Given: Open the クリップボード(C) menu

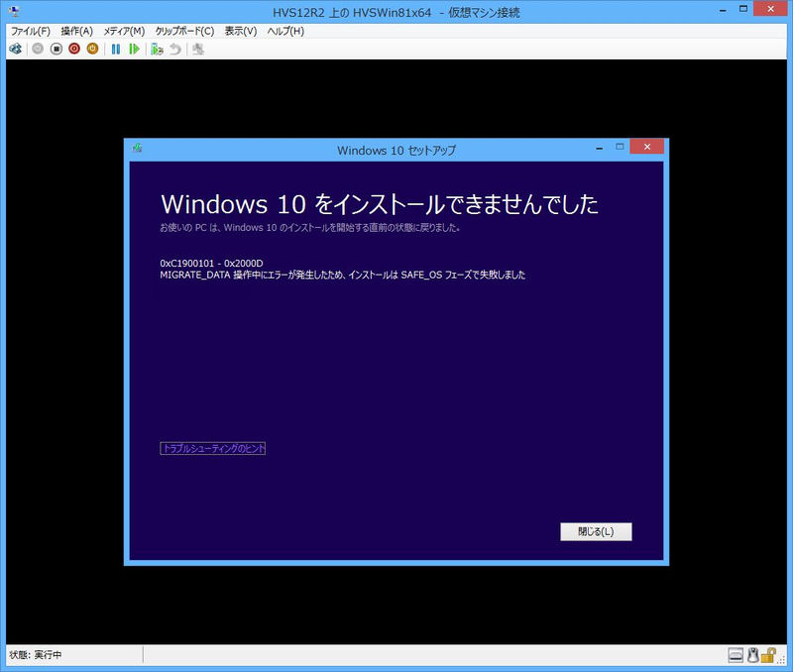Looking at the screenshot, I should coord(184,32).
